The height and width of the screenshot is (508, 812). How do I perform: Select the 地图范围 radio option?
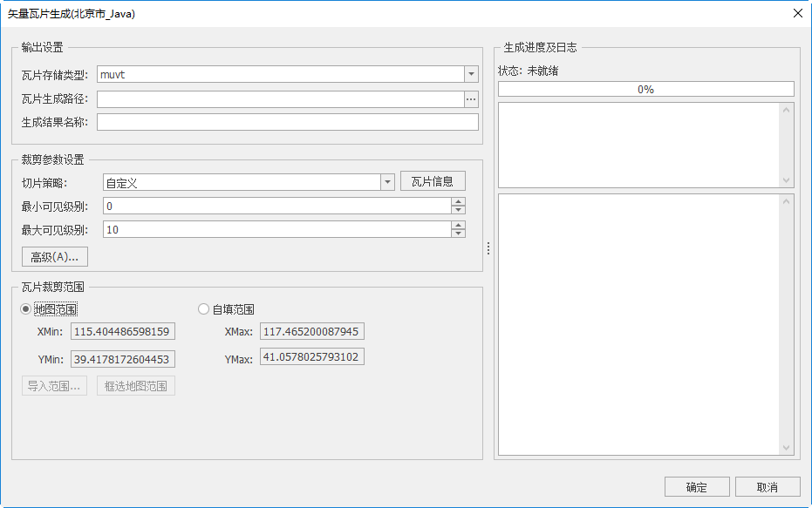tap(26, 309)
